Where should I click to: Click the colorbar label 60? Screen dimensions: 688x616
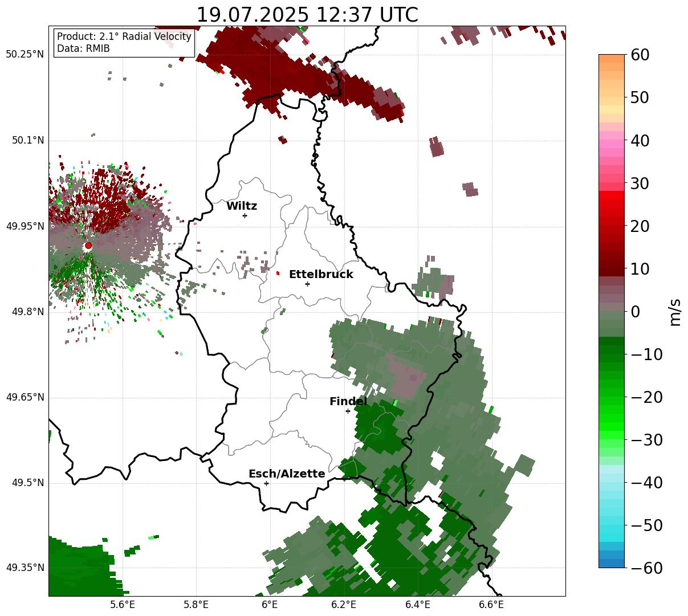pos(641,55)
